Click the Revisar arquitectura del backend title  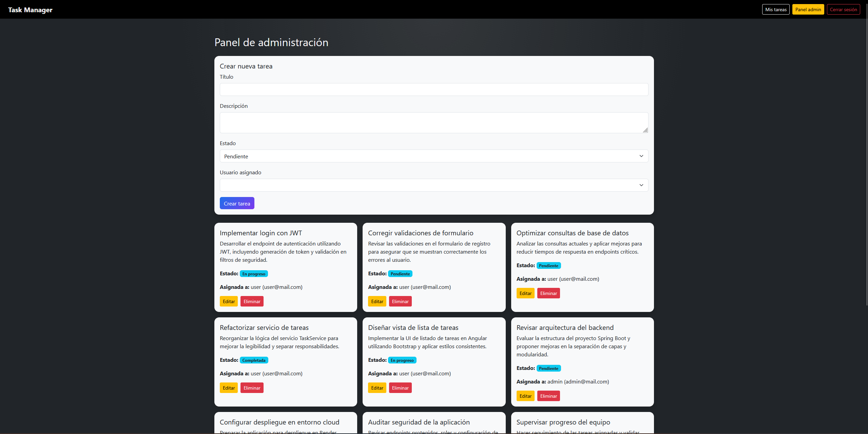click(x=565, y=328)
